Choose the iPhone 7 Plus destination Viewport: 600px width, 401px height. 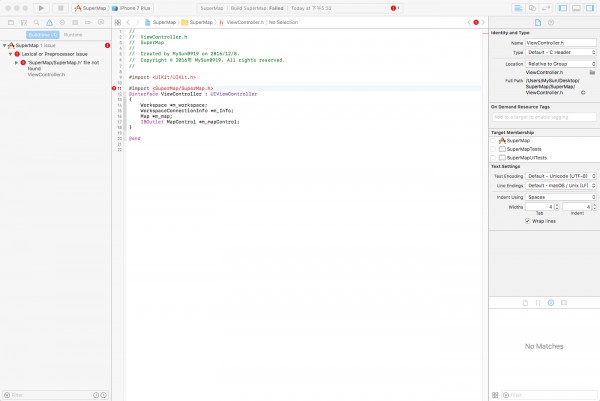click(131, 8)
